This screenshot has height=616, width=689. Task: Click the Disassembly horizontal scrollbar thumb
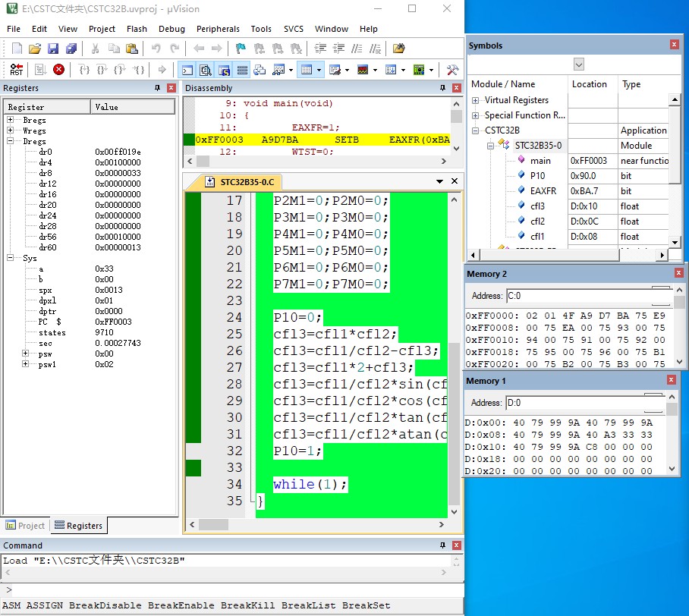203,162
